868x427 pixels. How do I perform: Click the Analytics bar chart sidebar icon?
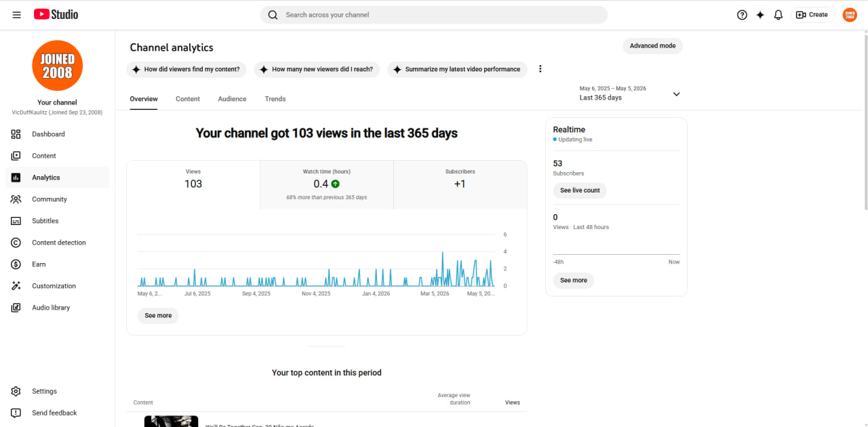(16, 178)
